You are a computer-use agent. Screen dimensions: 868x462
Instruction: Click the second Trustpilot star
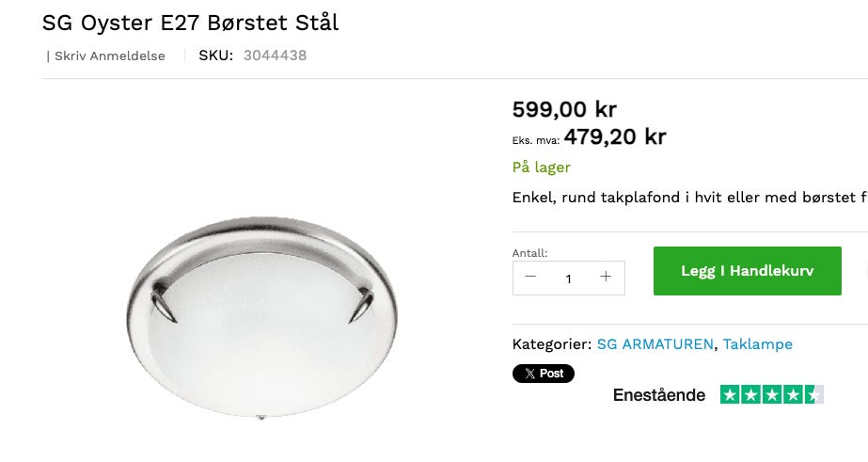[x=750, y=395]
